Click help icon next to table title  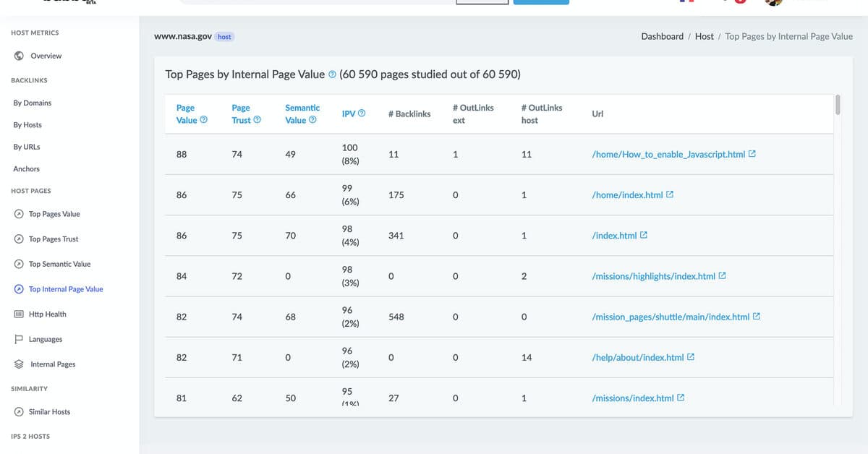pyautogui.click(x=332, y=74)
